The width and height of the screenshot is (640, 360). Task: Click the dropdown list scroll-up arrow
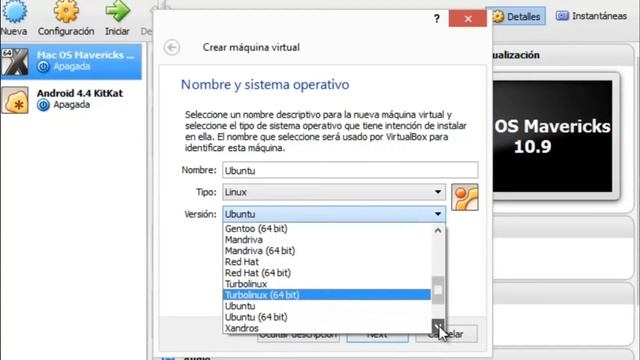coord(438,231)
